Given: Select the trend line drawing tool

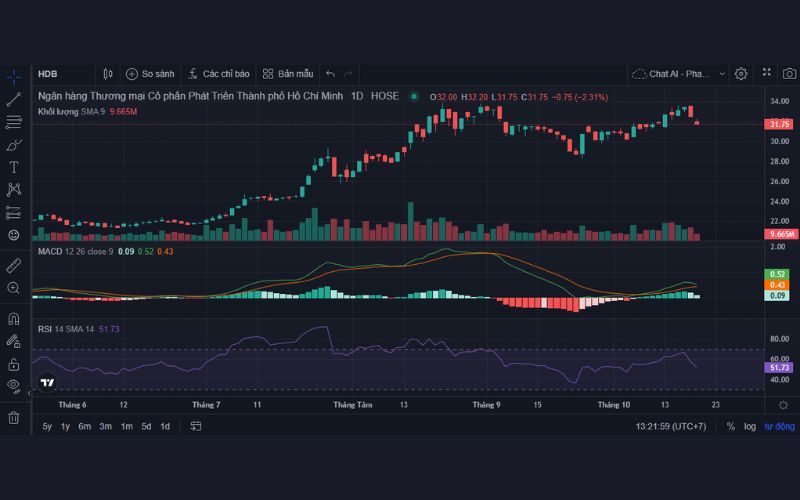Looking at the screenshot, I should point(14,99).
